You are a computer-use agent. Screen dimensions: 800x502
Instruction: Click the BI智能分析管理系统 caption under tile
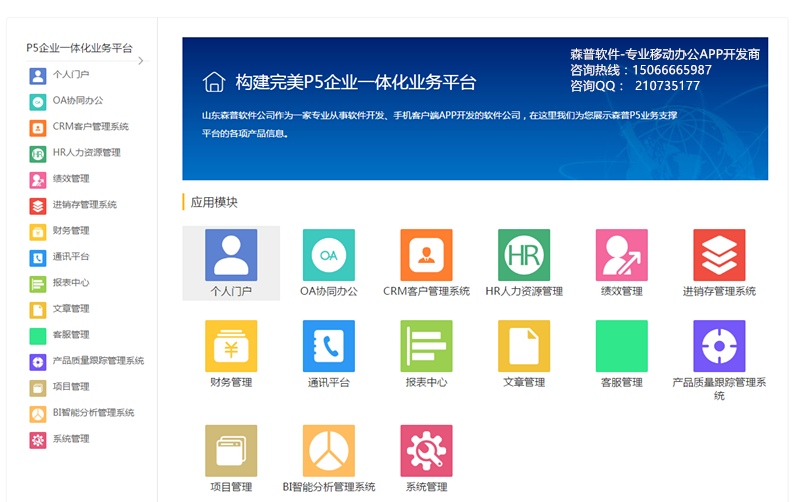coord(329,487)
